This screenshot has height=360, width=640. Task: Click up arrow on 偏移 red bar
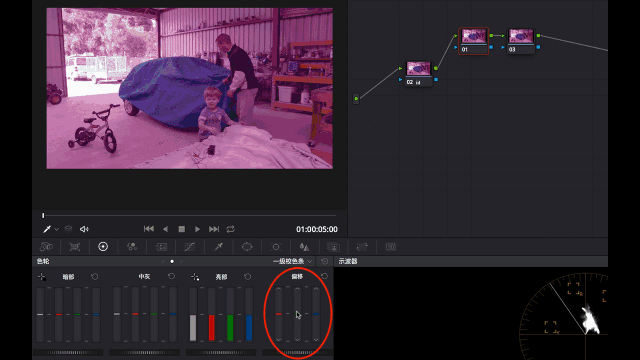coord(278,289)
